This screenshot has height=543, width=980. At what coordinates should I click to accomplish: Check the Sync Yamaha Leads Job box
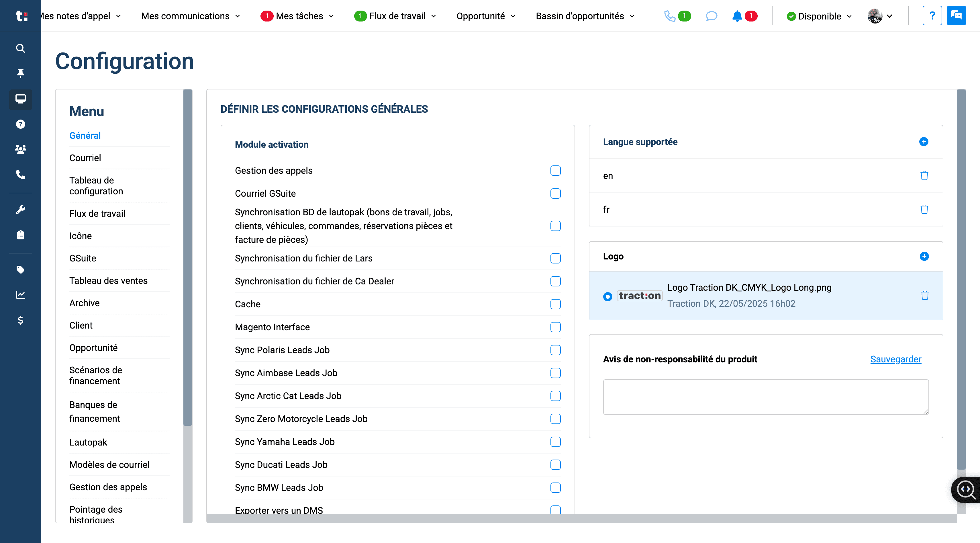click(x=555, y=442)
